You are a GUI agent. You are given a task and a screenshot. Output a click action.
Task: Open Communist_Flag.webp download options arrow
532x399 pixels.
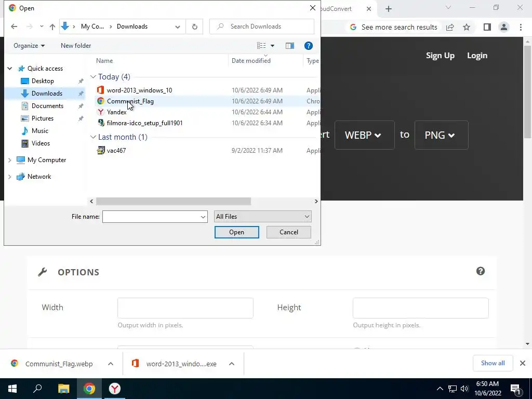click(x=111, y=364)
